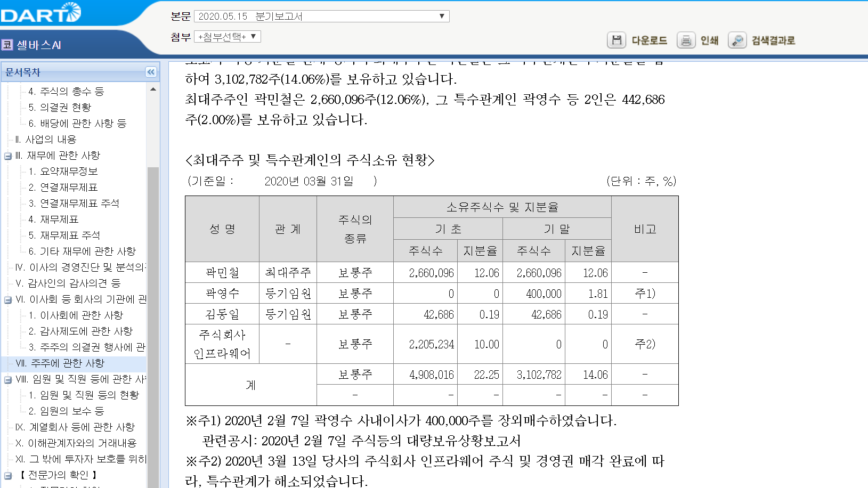Click the 코 market badge beside 셀바스AI
The height and width of the screenshot is (488, 868).
pos(7,45)
